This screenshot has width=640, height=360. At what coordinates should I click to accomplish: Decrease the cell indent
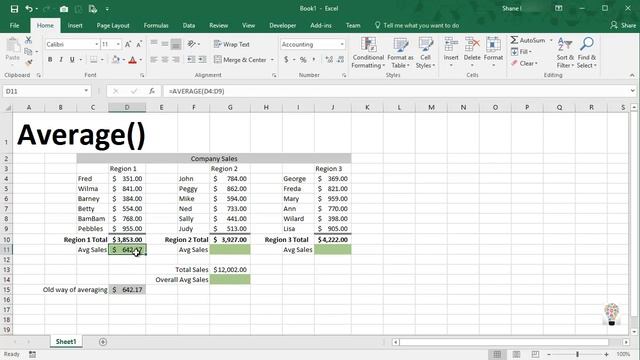pos(191,60)
